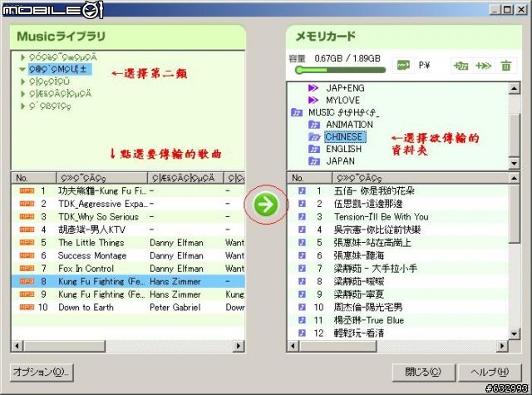Click MP3 icon of The Little Things
The width and height of the screenshot is (532, 395).
pyautogui.click(x=27, y=242)
